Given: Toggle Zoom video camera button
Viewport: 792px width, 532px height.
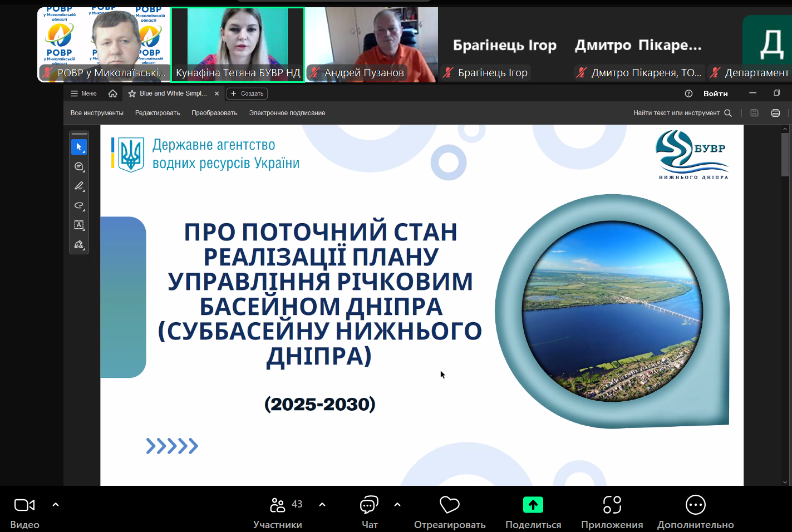Looking at the screenshot, I should [x=24, y=513].
